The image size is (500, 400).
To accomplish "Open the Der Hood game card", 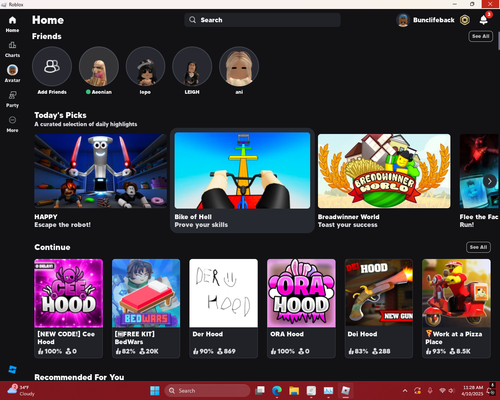I will click(x=224, y=308).
